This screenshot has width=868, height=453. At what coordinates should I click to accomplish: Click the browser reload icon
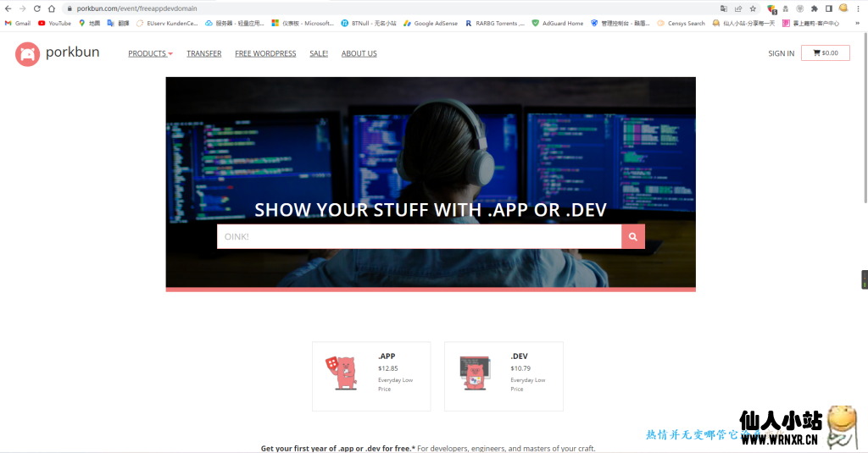pyautogui.click(x=36, y=8)
